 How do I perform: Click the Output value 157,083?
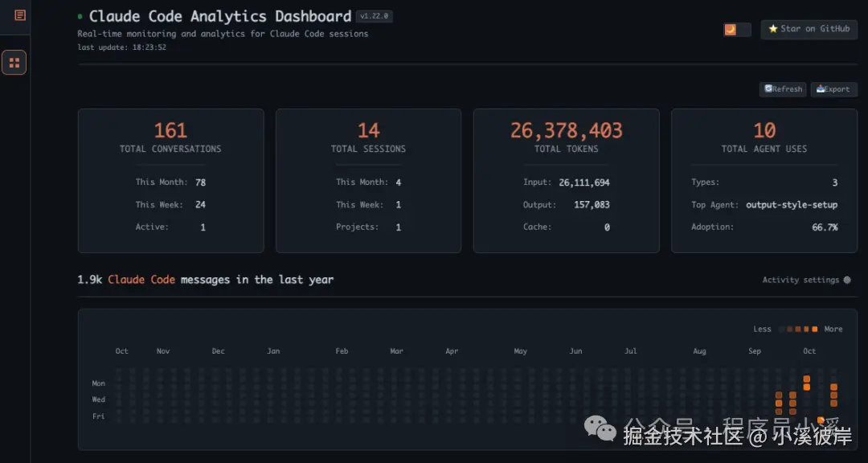[x=592, y=205]
